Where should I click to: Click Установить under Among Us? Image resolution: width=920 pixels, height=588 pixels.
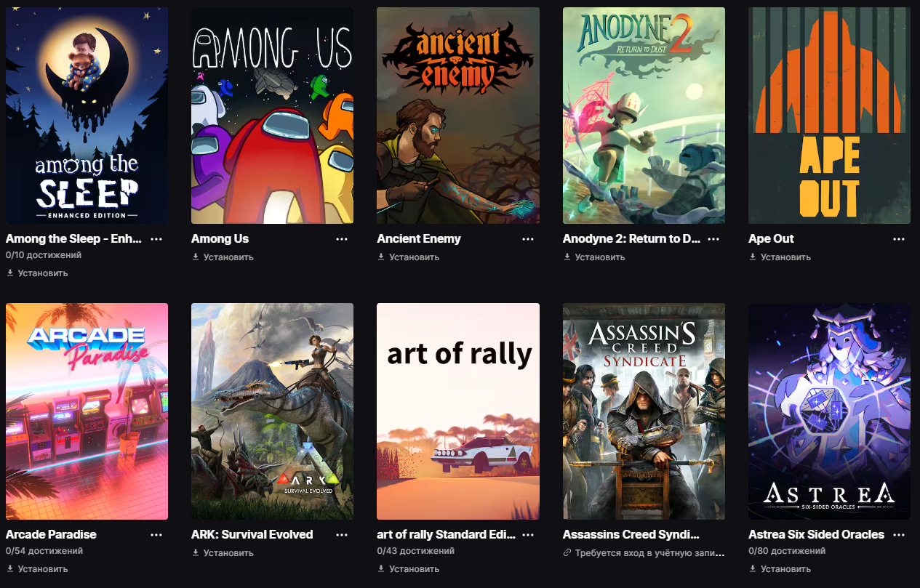223,257
